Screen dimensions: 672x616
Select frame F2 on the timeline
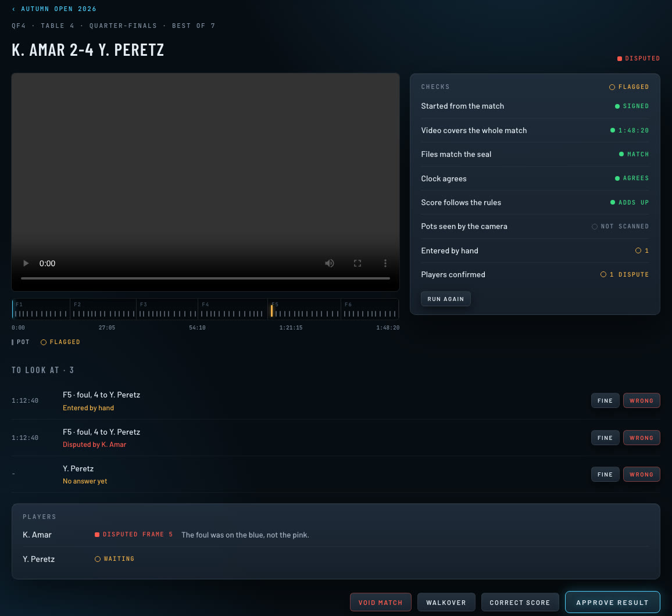tap(103, 309)
